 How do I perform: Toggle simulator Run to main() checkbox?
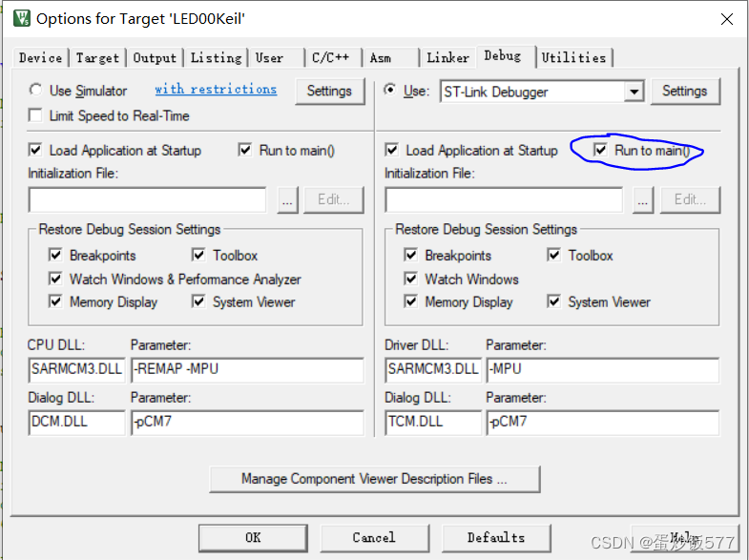pos(245,150)
